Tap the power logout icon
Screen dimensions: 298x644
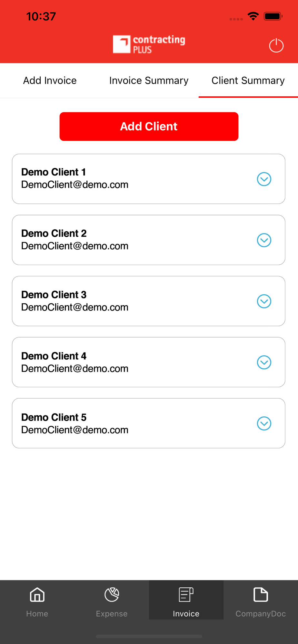[276, 45]
